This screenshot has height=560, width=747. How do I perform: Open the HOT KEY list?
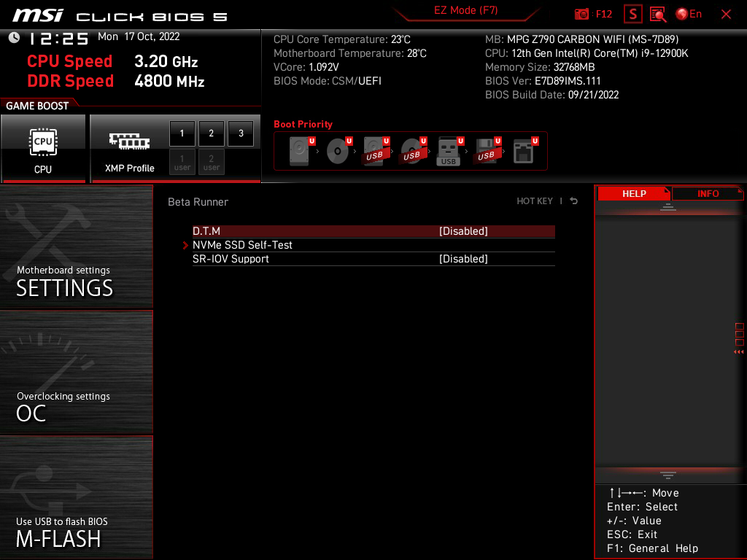tap(535, 201)
